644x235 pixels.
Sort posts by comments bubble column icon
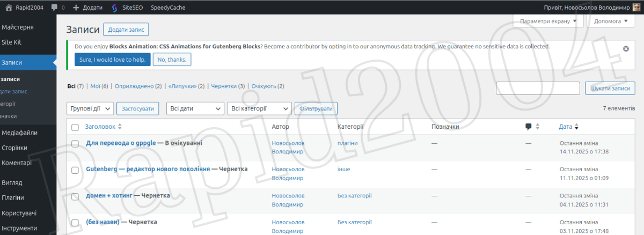click(529, 127)
